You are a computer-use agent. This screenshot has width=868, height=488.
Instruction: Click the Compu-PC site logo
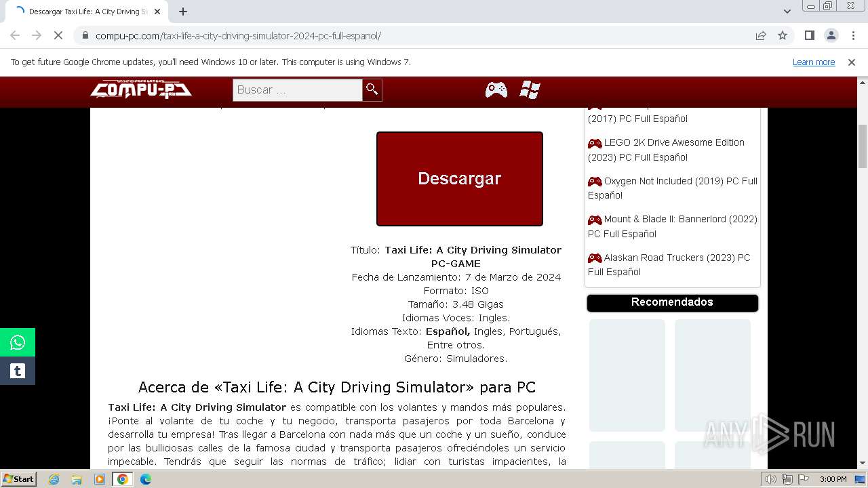[141, 89]
